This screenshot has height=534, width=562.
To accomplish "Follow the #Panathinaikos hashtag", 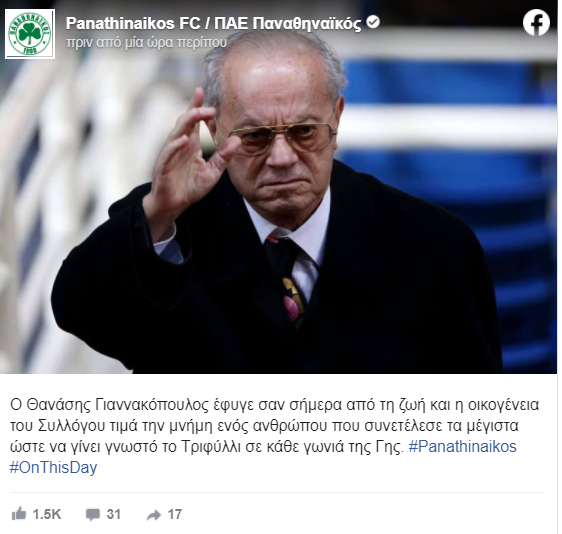I will (462, 447).
